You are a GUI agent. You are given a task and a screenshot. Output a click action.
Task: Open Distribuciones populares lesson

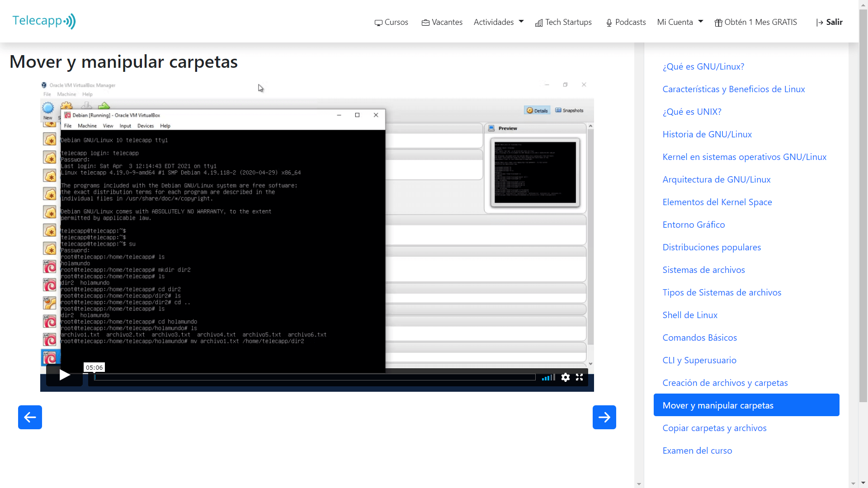click(712, 247)
